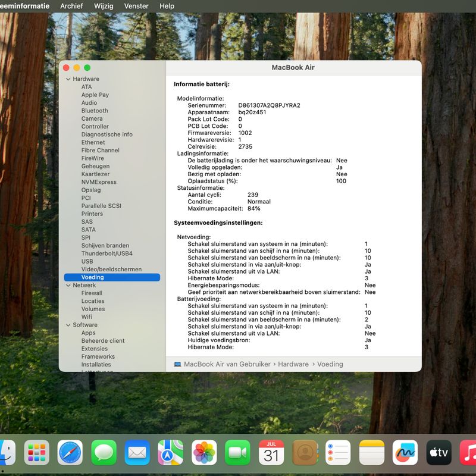
Task: Select USB in the sidebar
Action: point(87,261)
